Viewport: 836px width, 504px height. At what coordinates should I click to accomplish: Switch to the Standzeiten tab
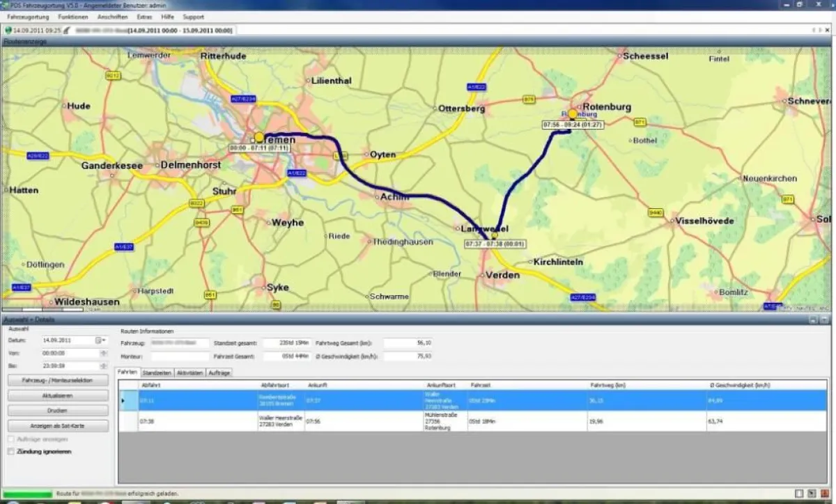(x=157, y=373)
